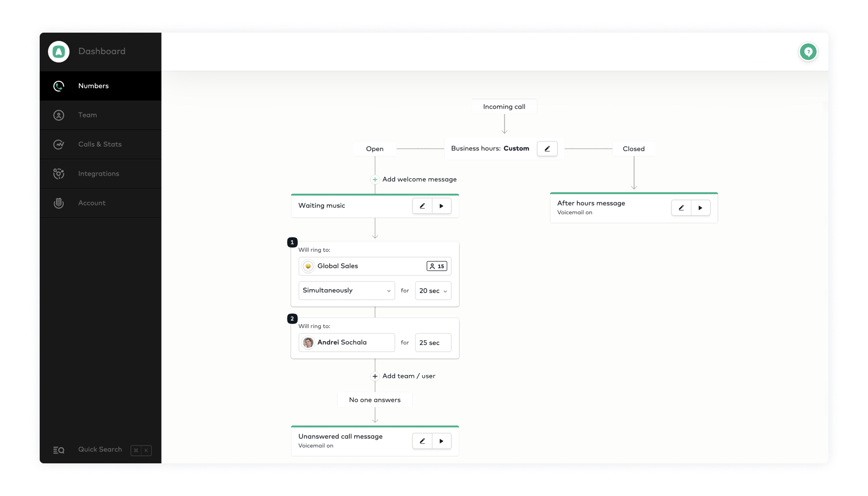Click the Calls & Stats menu item
868x496 pixels.
click(100, 144)
